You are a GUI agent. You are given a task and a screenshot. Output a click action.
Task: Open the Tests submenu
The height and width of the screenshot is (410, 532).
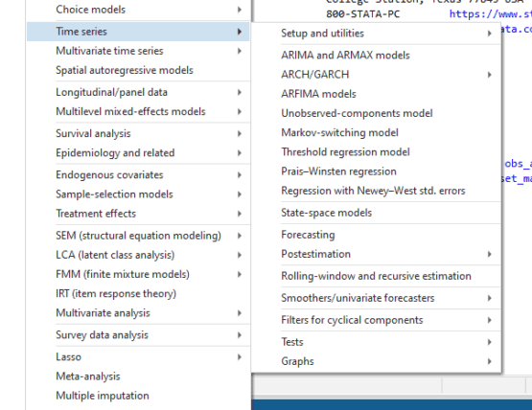pyautogui.click(x=377, y=342)
